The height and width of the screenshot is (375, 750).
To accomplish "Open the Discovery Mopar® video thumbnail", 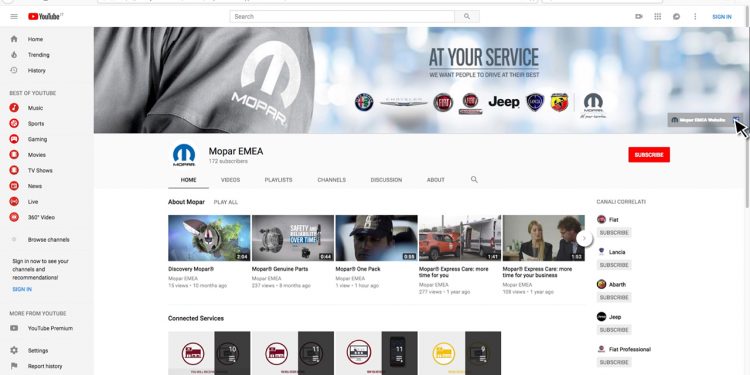I will point(209,238).
